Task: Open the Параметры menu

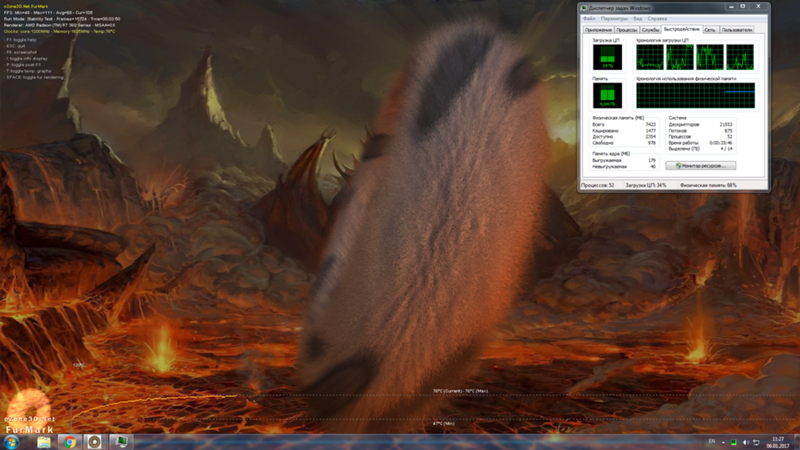Action: [x=614, y=18]
